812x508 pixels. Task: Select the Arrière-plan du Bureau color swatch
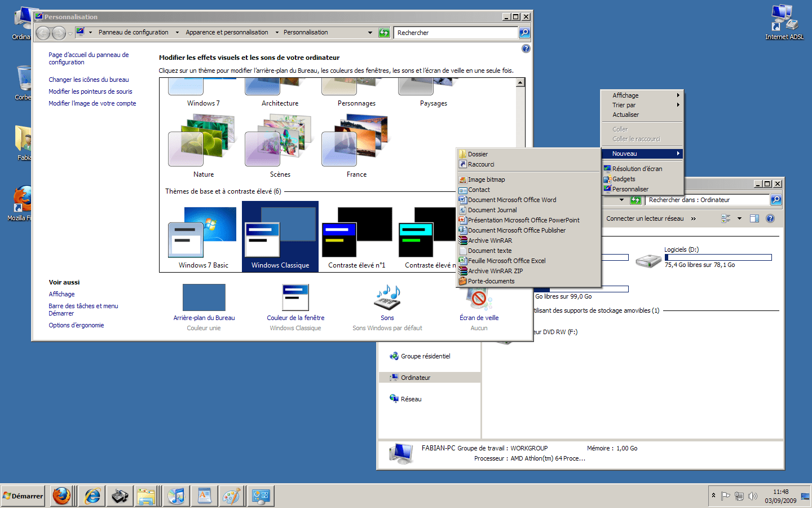tap(204, 297)
